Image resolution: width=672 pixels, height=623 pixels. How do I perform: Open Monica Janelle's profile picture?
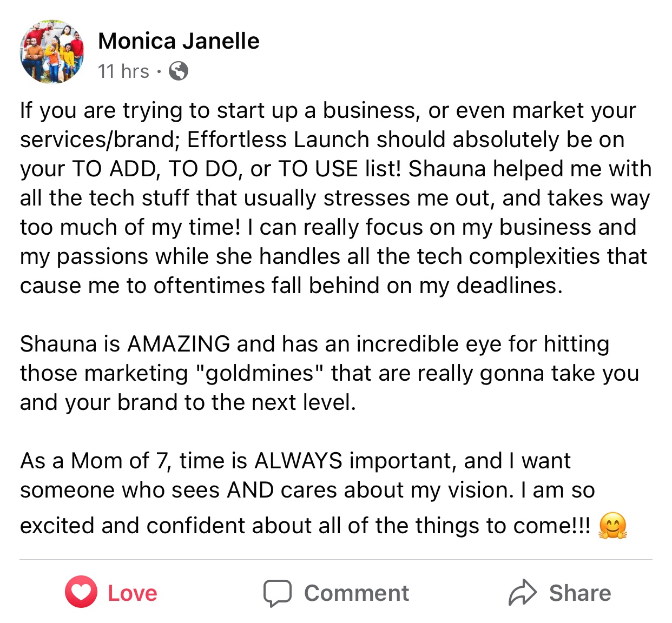[x=52, y=52]
